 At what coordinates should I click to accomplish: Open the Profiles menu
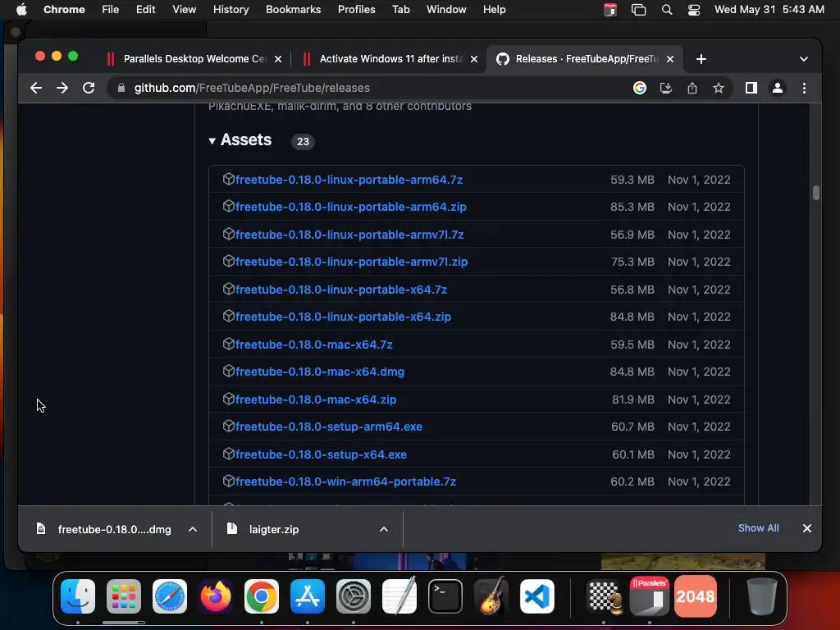[356, 10]
